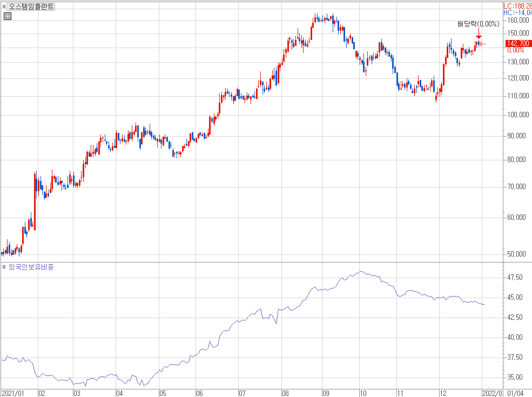
Task: Click the 100,000 price axis label
Action: (x=518, y=115)
